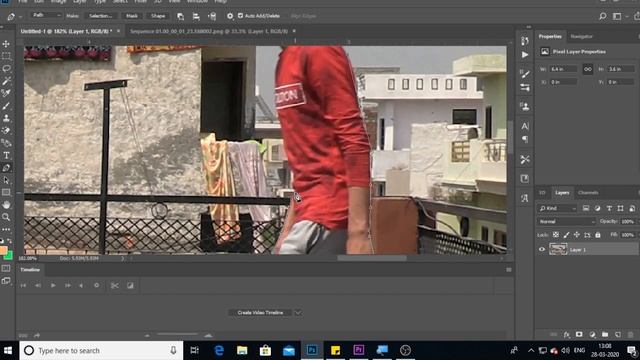Switch to Channels tab
640x360 pixels.
pos(588,193)
